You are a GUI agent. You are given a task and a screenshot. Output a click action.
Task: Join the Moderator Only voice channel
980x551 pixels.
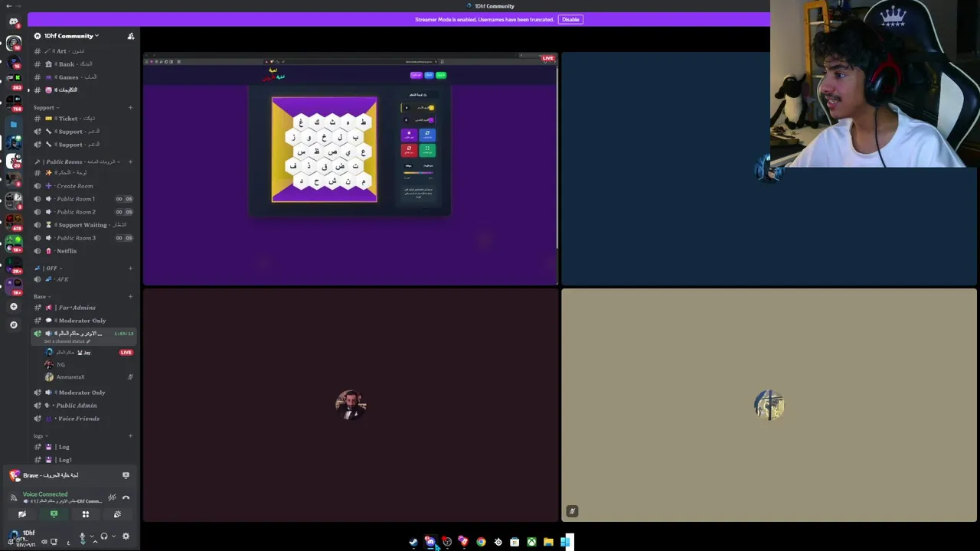pyautogui.click(x=84, y=393)
